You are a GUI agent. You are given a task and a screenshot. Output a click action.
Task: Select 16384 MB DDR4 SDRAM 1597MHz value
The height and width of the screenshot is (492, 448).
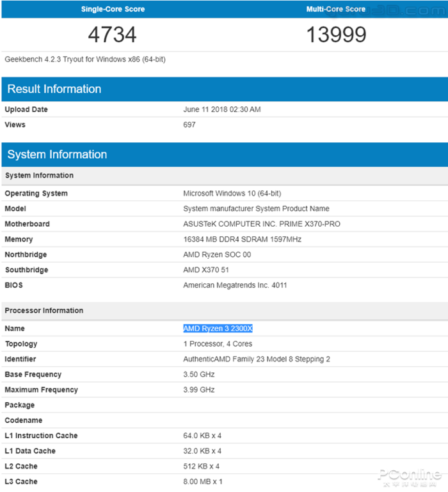point(243,240)
